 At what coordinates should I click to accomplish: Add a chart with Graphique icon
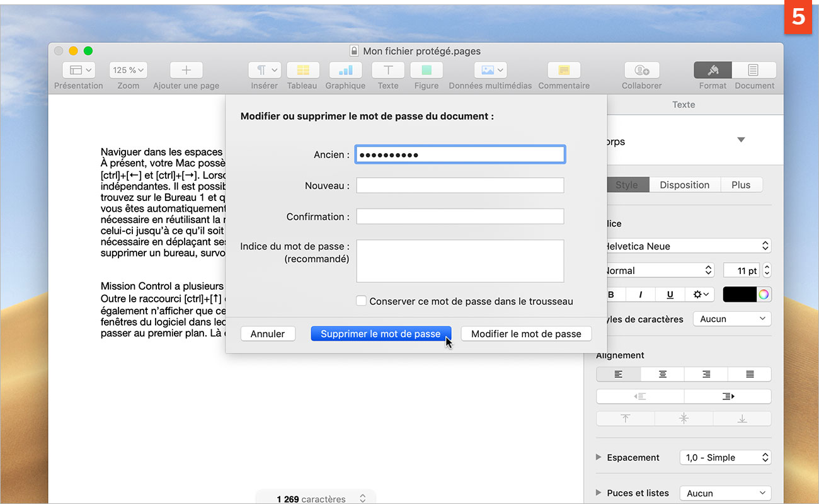(345, 70)
